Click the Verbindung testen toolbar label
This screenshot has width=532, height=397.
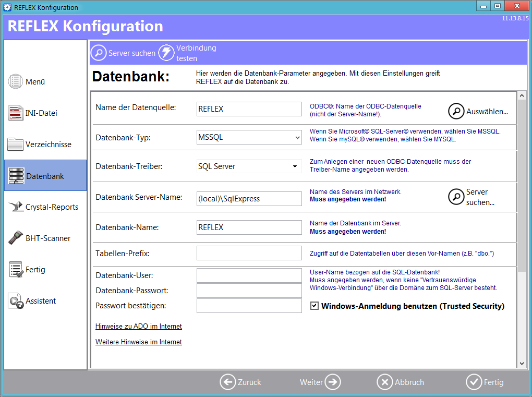[196, 53]
